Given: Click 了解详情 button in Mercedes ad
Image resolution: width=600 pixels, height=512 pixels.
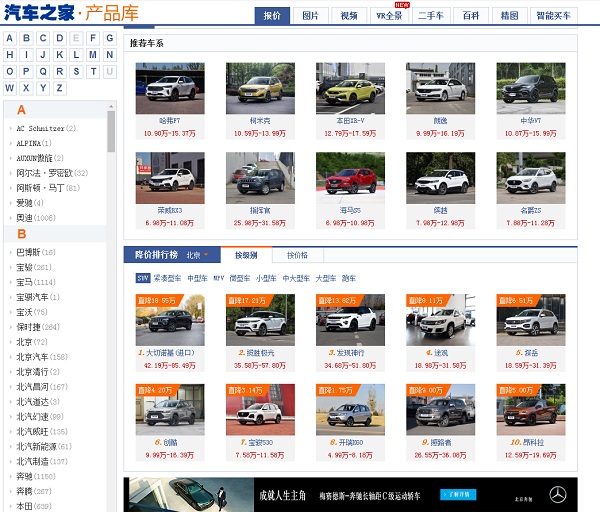Looking at the screenshot, I should 458,494.
